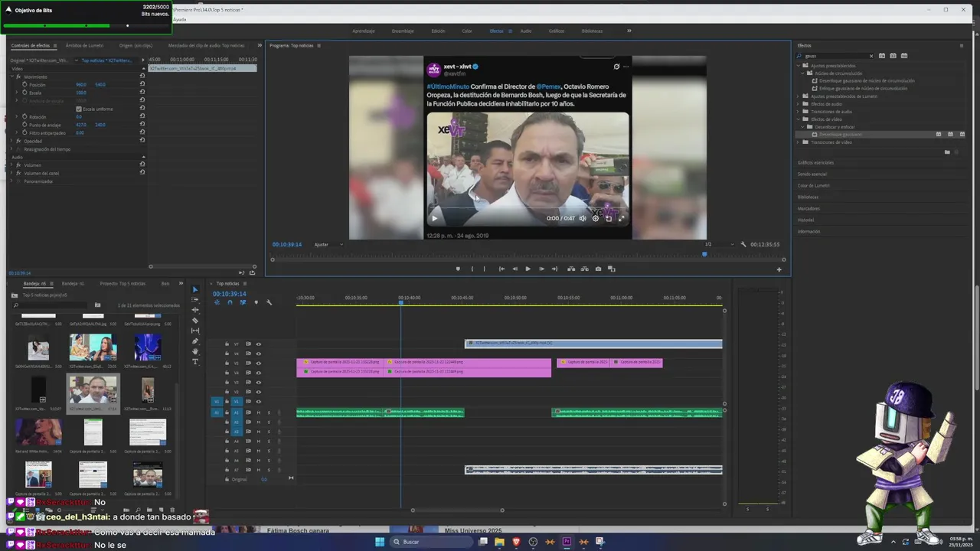The width and height of the screenshot is (980, 551).
Task: Toggle insert sequences as nests icon
Action: 217,302
